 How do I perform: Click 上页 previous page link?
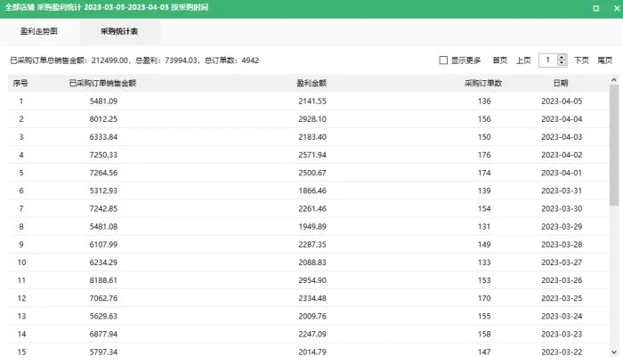click(523, 61)
